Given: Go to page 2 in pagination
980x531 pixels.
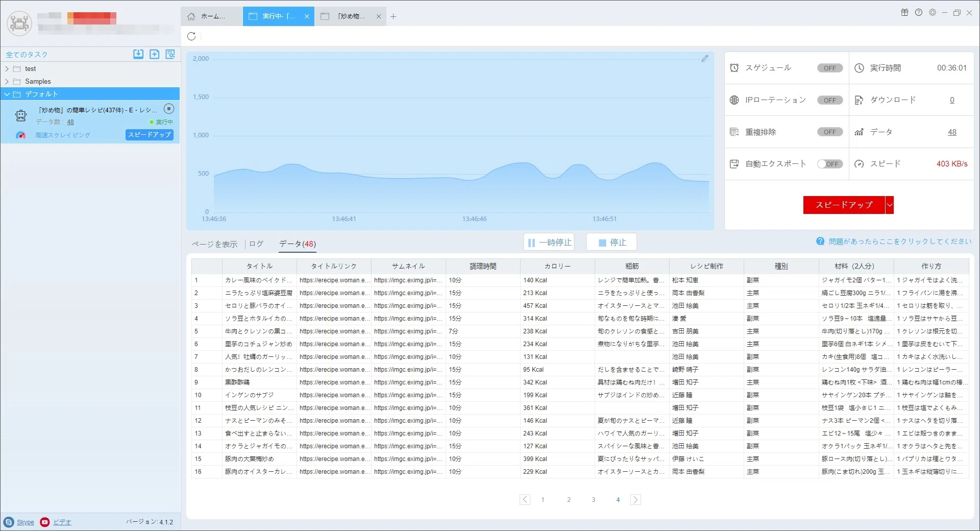Looking at the screenshot, I should click(569, 500).
